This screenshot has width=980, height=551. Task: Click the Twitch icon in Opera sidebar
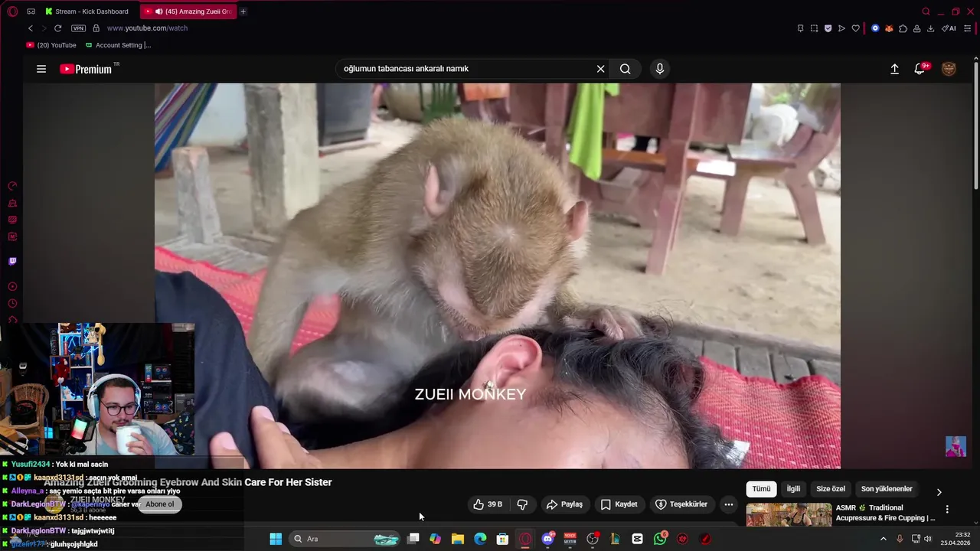click(x=12, y=261)
